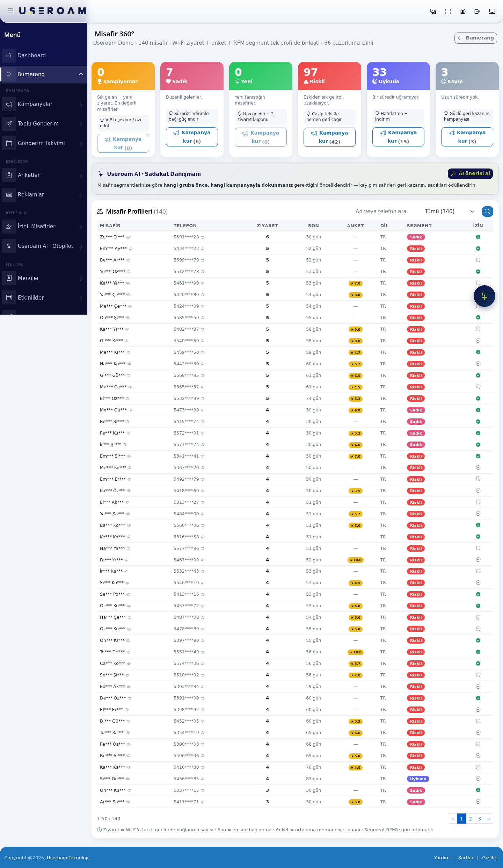The image size is (503, 868).
Task: Unmask the name Pe*** Ku***
Action: click(129, 433)
